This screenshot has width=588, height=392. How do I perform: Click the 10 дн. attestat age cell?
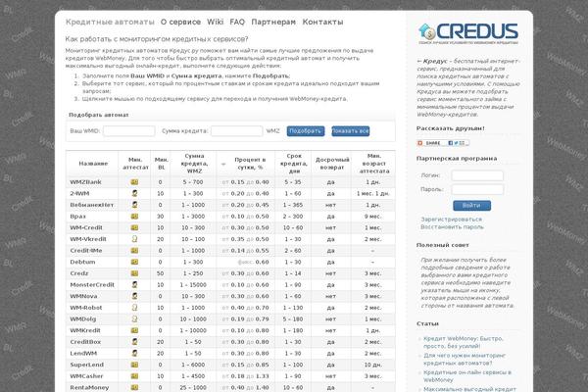pyautogui.click(x=373, y=365)
